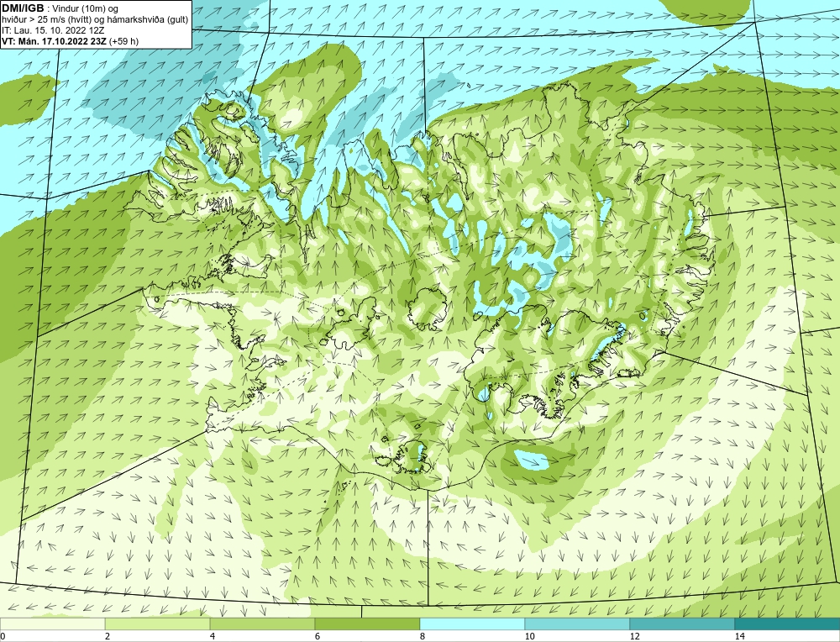Click the darkest teal swatch above 14
The width and height of the screenshot is (840, 642).
click(x=788, y=624)
